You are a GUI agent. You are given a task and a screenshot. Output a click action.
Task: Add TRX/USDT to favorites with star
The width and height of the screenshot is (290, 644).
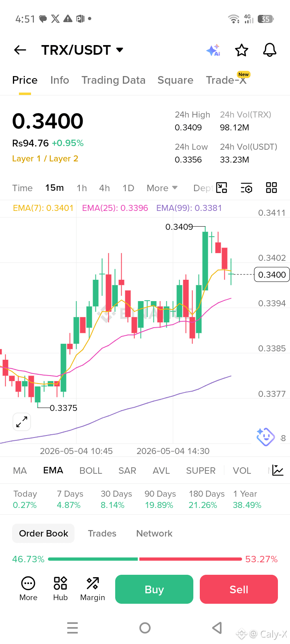point(242,50)
